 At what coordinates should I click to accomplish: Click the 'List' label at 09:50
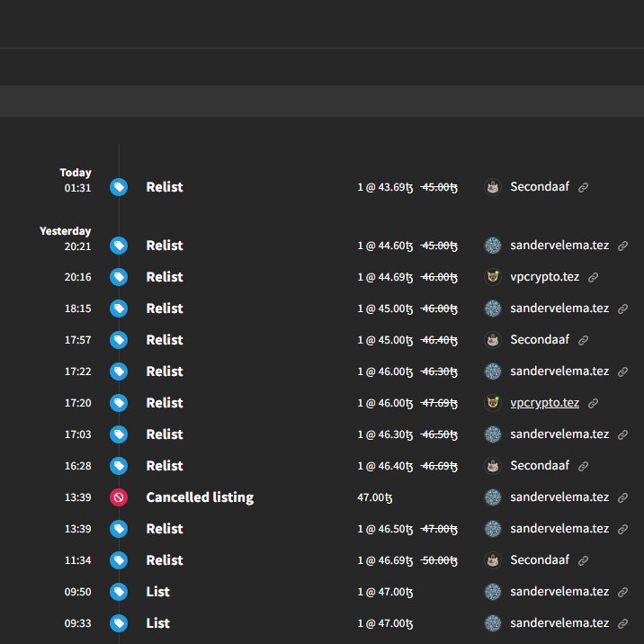[158, 592]
